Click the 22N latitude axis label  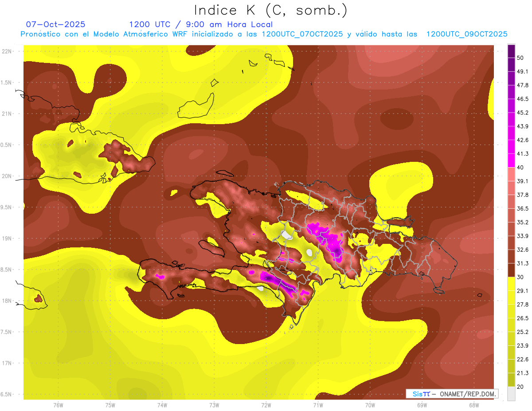coord(7,51)
